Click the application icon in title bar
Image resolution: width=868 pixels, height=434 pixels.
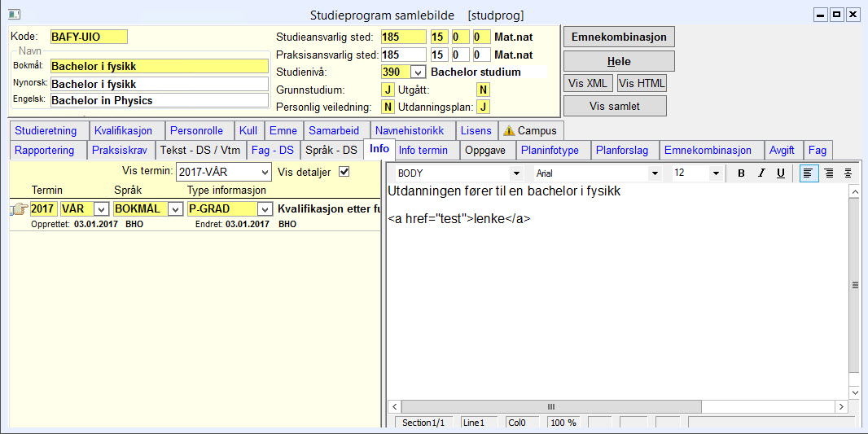[x=15, y=14]
